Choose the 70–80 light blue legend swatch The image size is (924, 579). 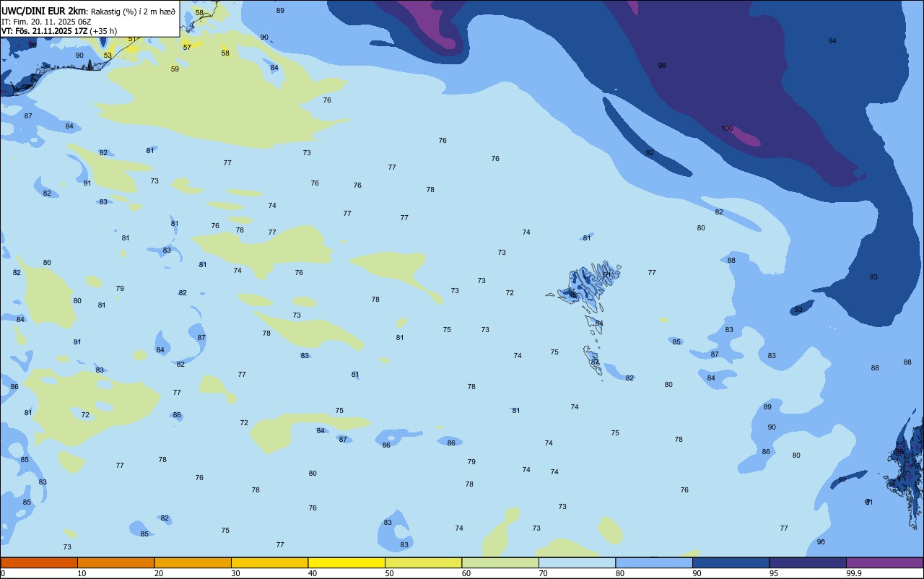[577, 562]
